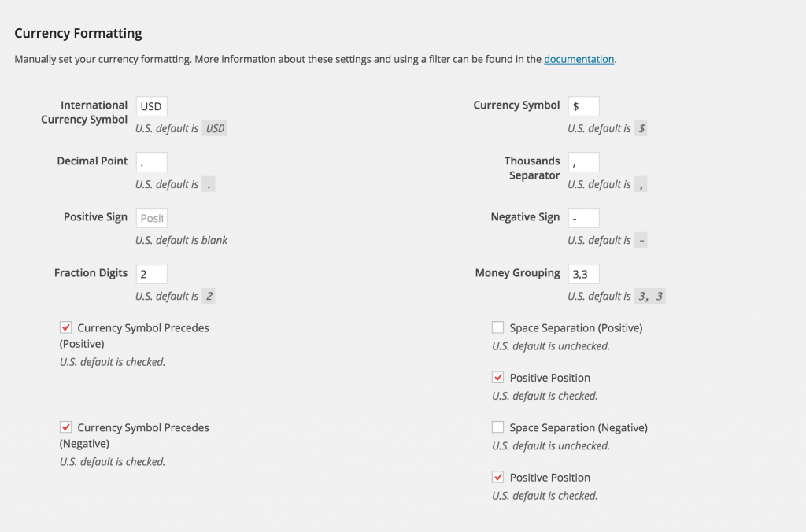Click the Decimal Point input field
The image size is (806, 532).
click(x=151, y=162)
